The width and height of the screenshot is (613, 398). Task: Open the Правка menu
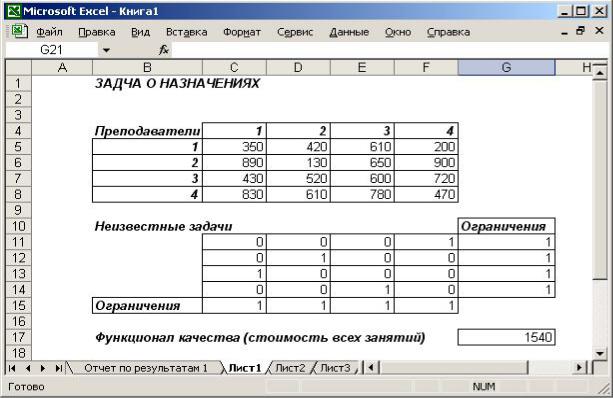point(97,32)
